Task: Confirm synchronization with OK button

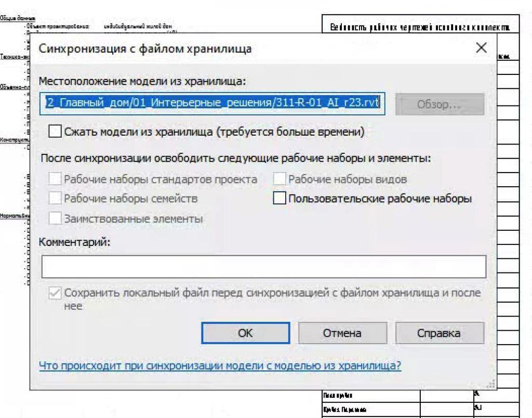Action: coord(245,333)
